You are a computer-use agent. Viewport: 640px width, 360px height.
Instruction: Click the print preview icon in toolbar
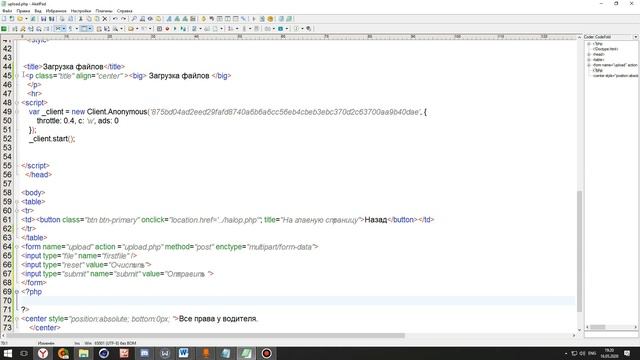(70, 19)
